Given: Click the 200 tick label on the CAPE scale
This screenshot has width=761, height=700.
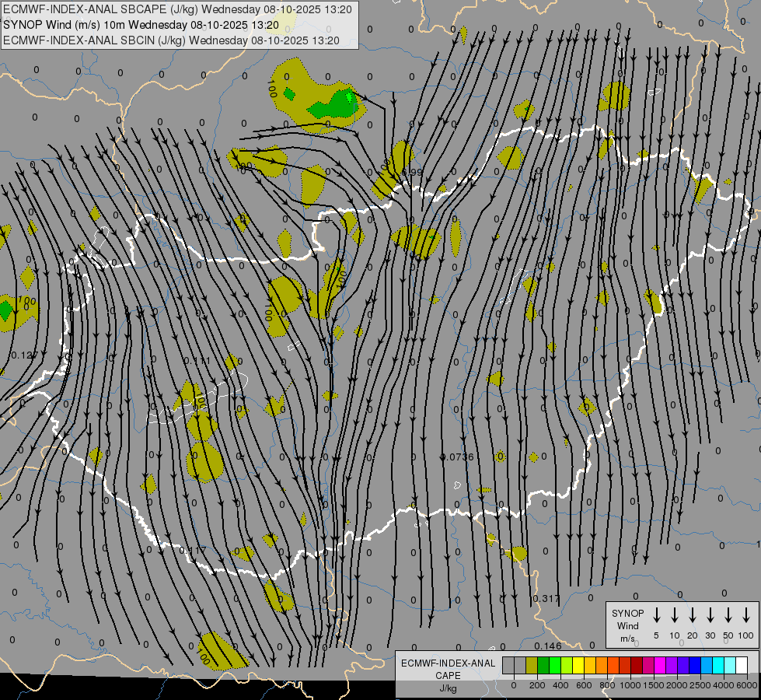Looking at the screenshot, I should pos(537,685).
